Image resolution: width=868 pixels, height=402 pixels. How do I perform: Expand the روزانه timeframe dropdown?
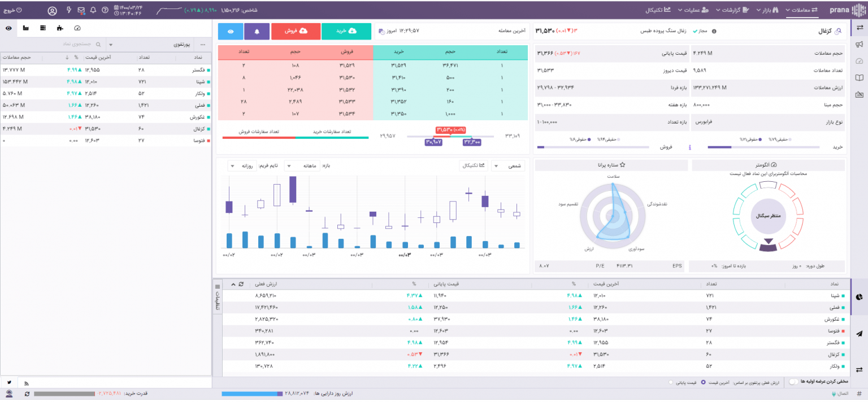242,166
